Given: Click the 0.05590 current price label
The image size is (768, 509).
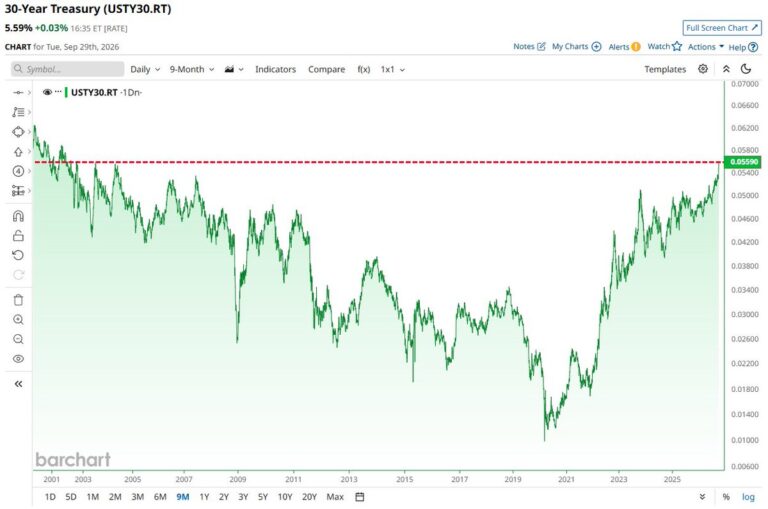Looking at the screenshot, I should coord(744,162).
